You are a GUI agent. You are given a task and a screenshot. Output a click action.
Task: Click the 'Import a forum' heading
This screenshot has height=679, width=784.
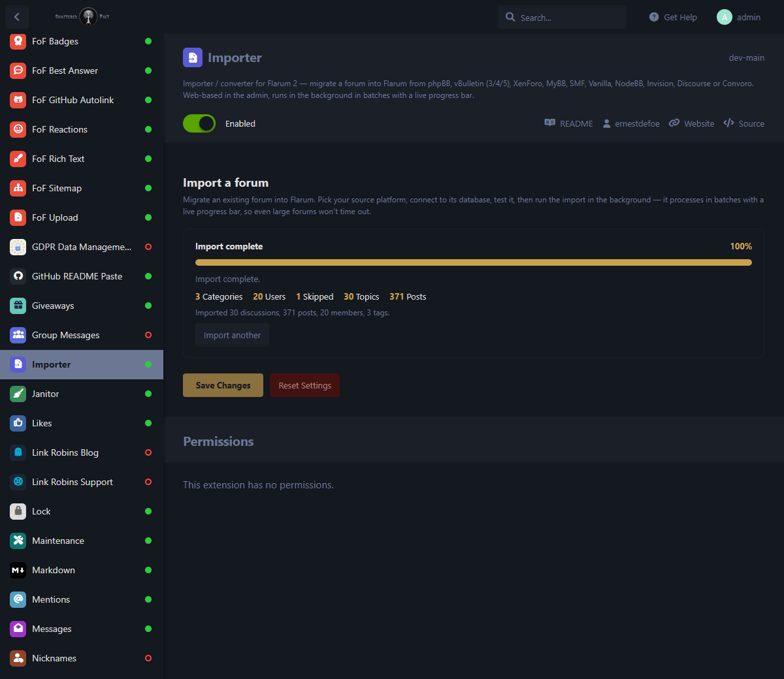click(x=225, y=183)
